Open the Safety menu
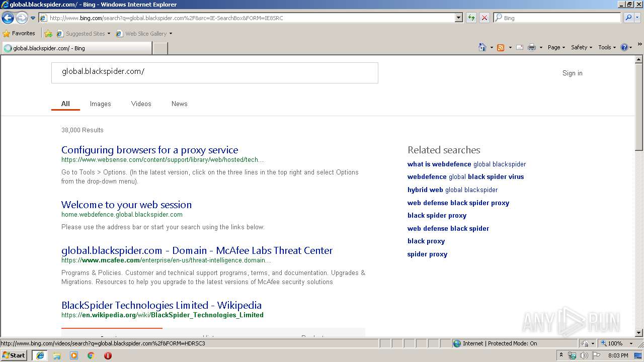644x362 pixels. [582, 47]
